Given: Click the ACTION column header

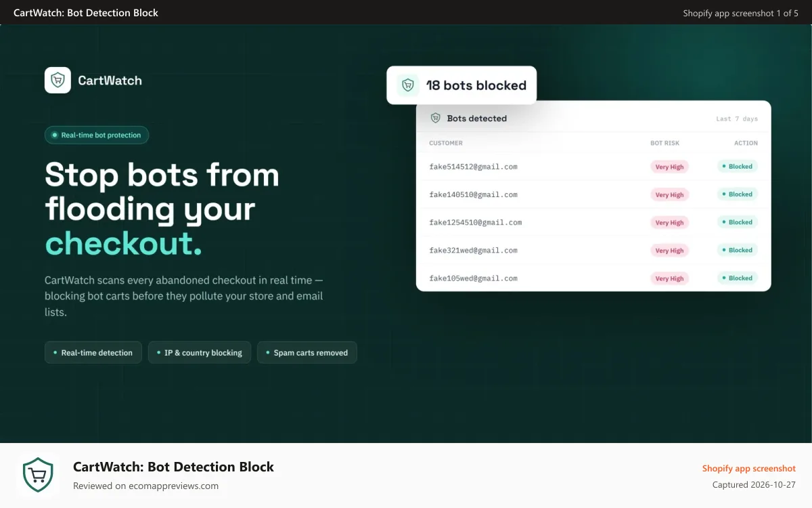Looking at the screenshot, I should tap(746, 143).
